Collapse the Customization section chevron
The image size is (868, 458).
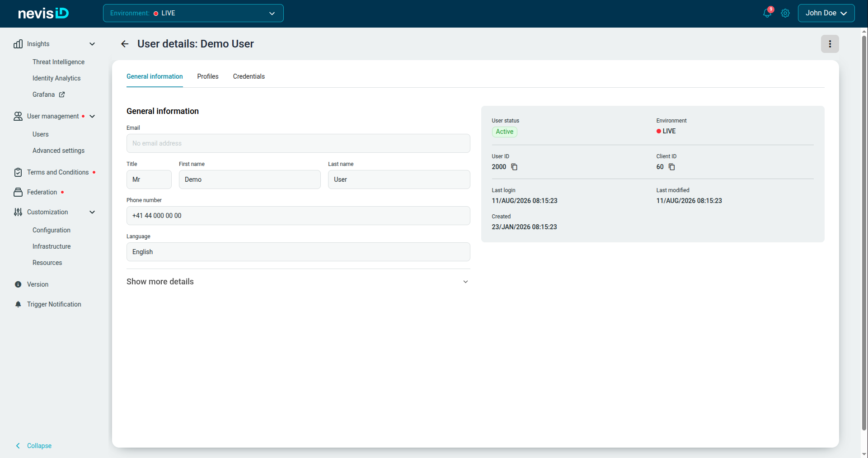92,212
